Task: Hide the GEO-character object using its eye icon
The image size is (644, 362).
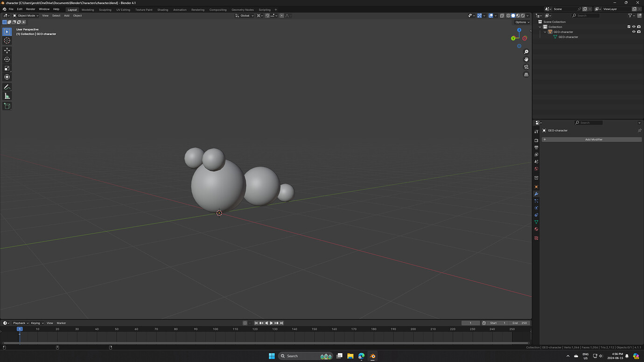Action: click(x=634, y=32)
